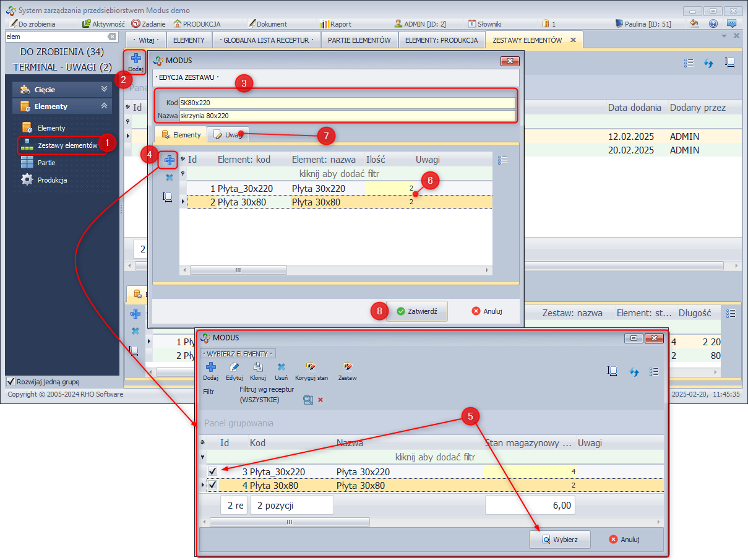
Task: Switch to GLOBALNA LISTA RECEPTUR tab
Action: (x=265, y=40)
